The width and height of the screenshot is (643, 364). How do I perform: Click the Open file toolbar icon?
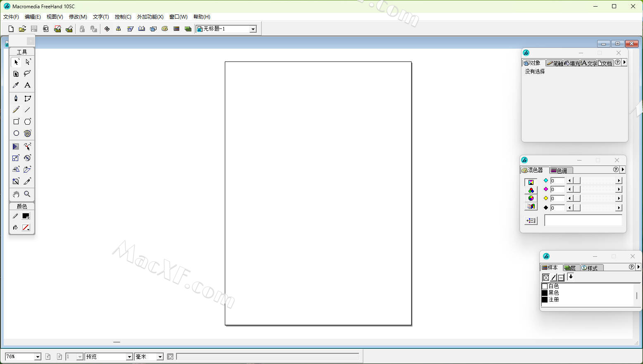tap(22, 29)
